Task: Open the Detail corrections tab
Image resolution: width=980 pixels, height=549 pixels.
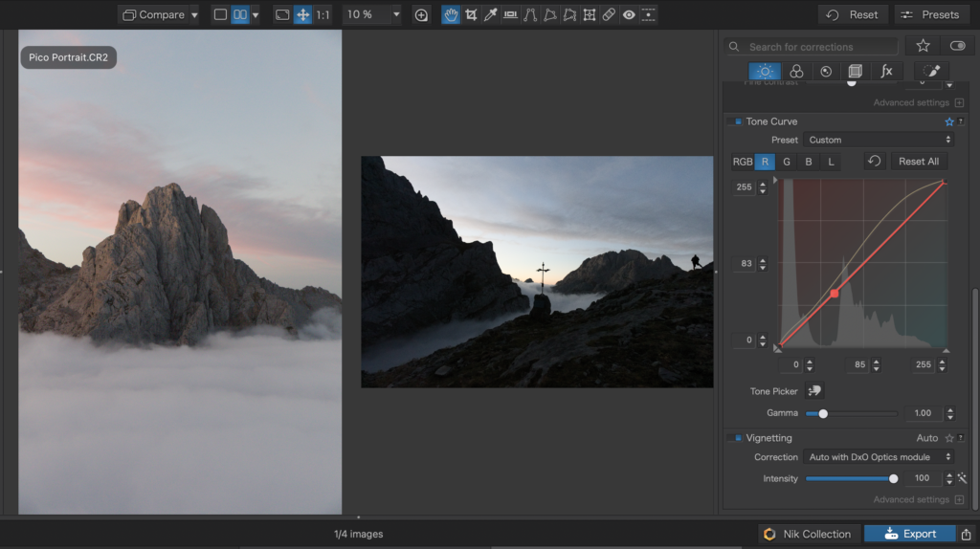Action: 826,71
